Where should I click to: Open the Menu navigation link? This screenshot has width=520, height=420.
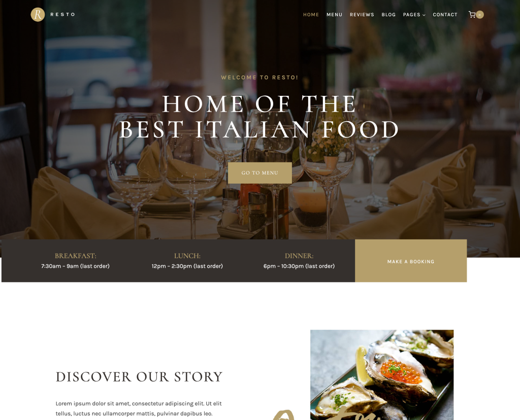coord(334,15)
